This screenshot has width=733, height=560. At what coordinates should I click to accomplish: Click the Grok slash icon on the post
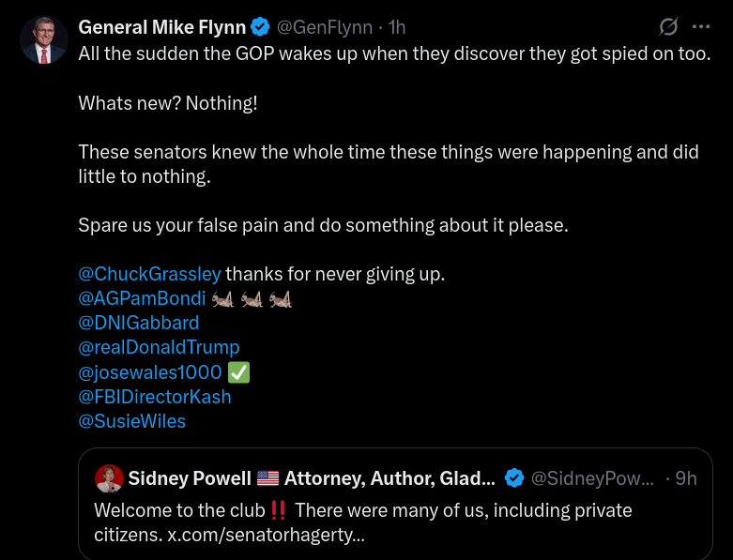click(x=668, y=27)
